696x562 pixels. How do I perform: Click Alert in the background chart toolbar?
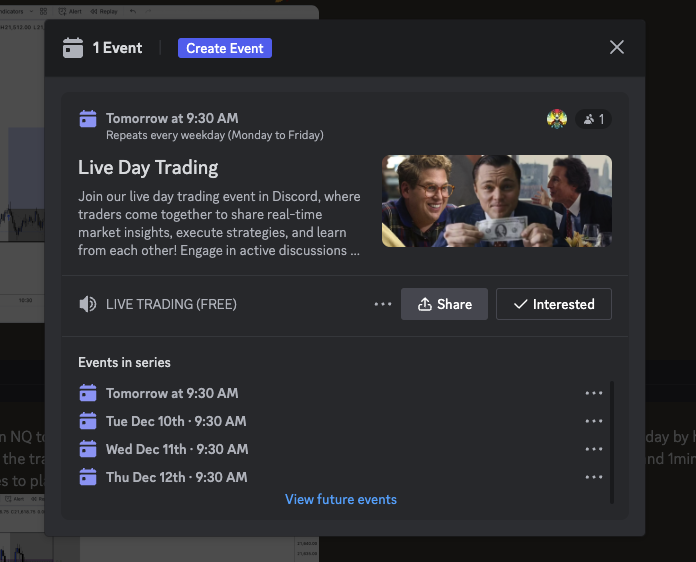click(71, 12)
